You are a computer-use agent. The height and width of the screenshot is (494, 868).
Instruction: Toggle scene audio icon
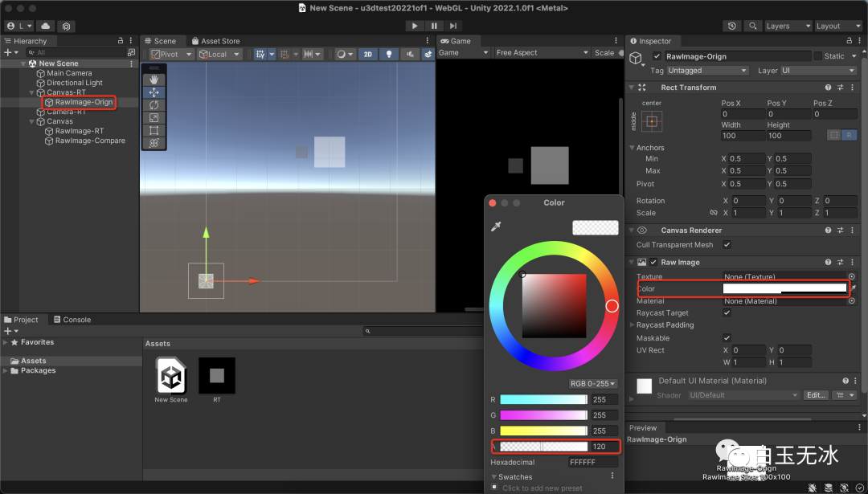click(410, 54)
